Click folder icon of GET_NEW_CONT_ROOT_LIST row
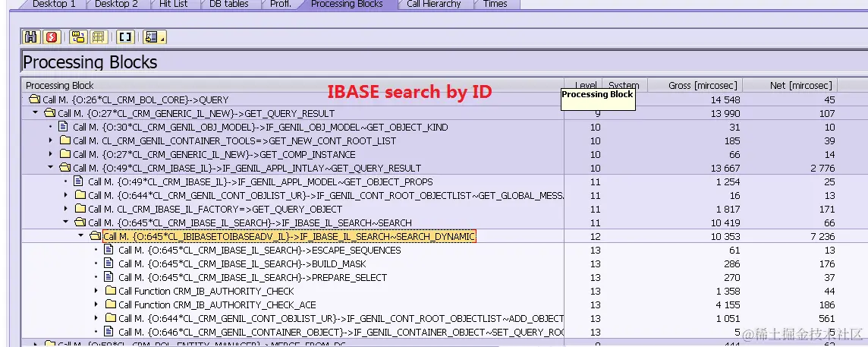The image size is (868, 347). (x=65, y=140)
